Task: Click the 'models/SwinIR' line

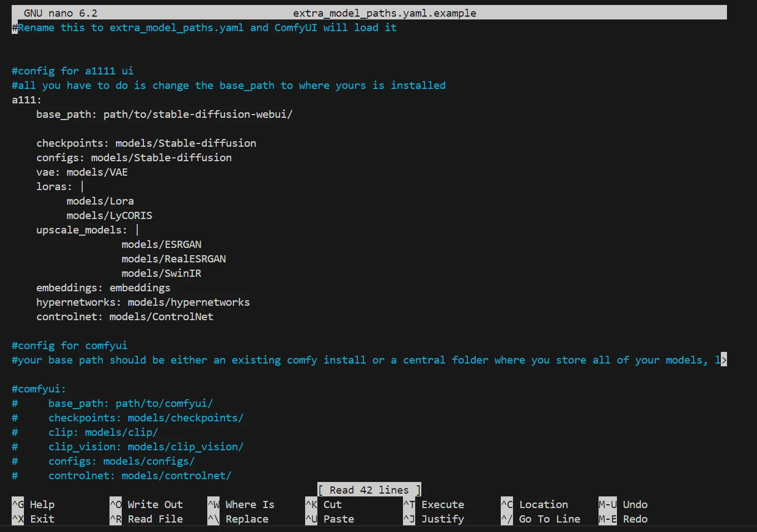Action: tap(162, 273)
